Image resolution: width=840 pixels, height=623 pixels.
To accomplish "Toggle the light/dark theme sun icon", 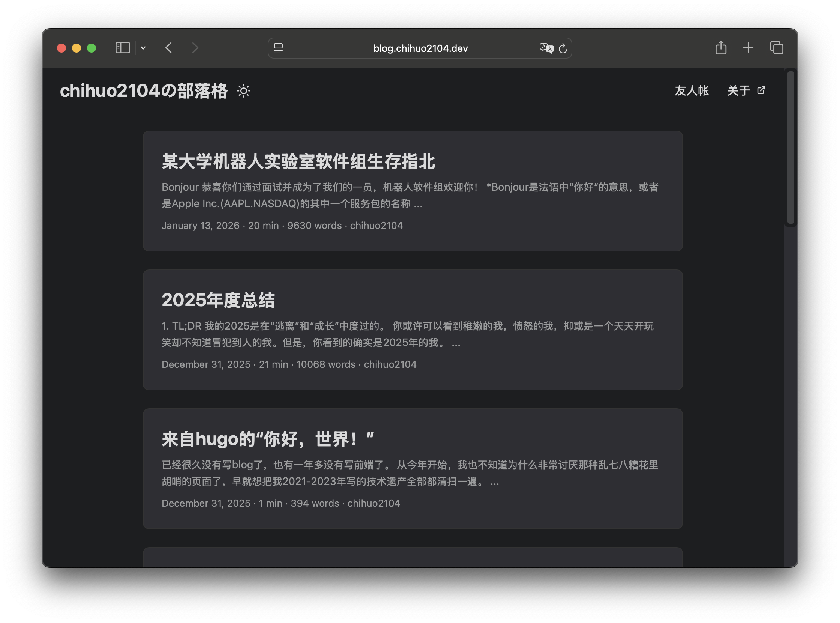I will click(x=244, y=91).
